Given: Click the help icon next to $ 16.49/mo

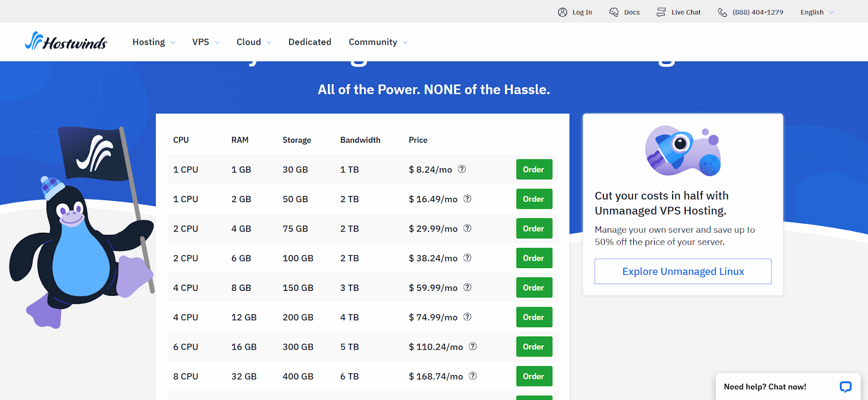Looking at the screenshot, I should [x=467, y=199].
